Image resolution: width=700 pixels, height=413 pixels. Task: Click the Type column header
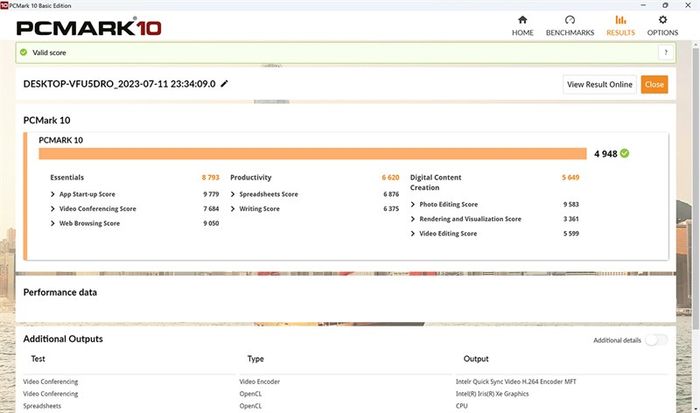255,359
